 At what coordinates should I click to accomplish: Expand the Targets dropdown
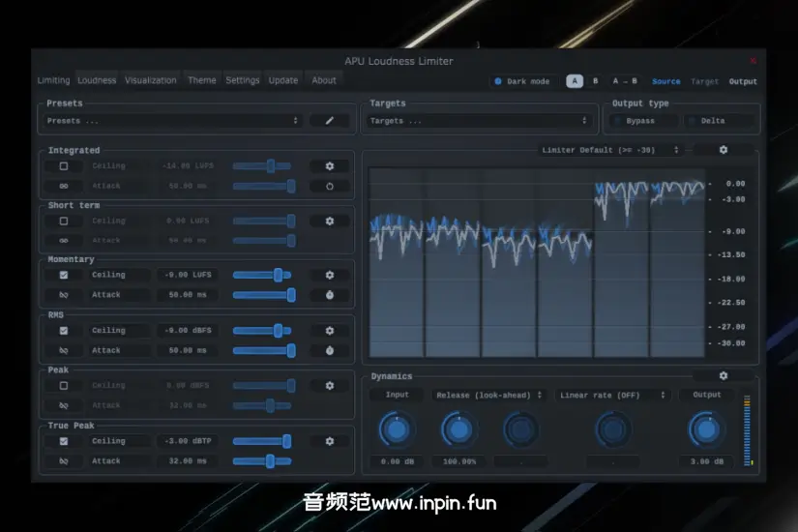479,121
